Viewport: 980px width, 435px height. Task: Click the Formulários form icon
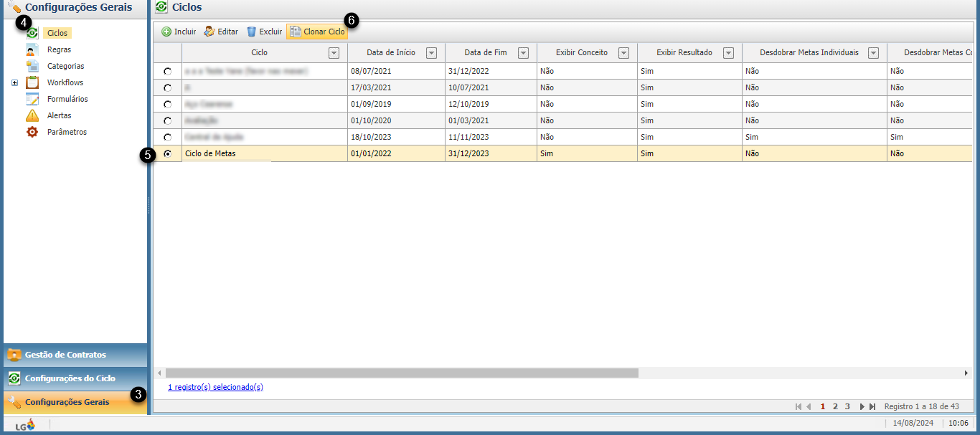click(32, 99)
